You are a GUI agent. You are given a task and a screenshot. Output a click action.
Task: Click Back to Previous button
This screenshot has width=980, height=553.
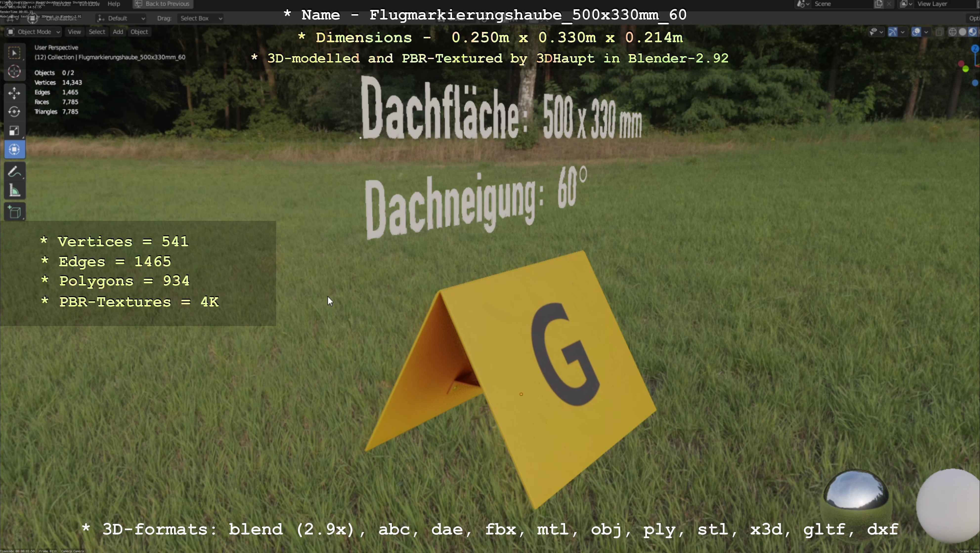[163, 4]
